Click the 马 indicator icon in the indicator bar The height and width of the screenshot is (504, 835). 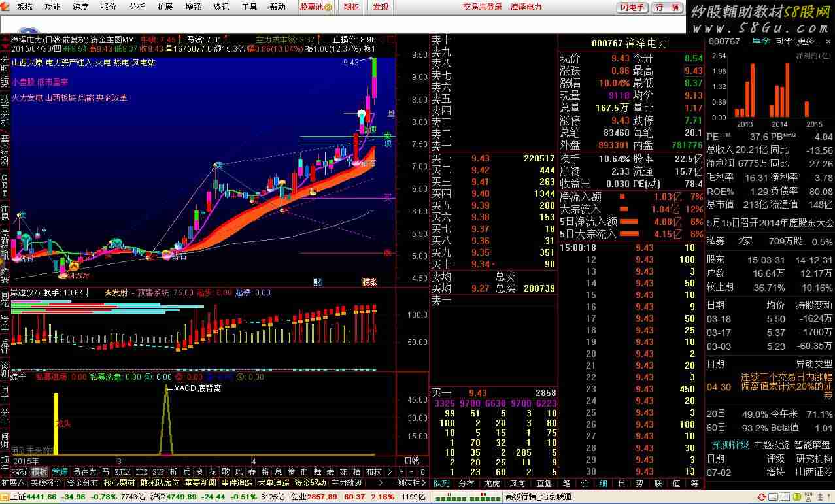tap(106, 471)
